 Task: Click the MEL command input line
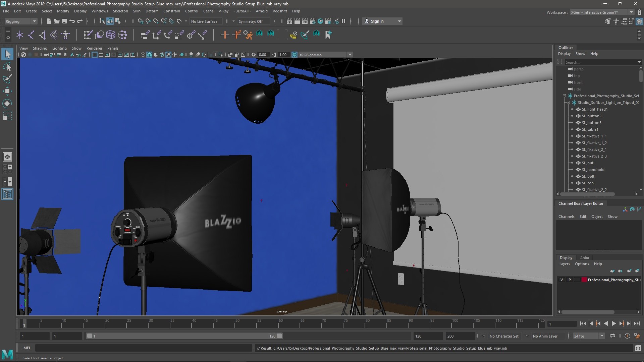tap(144, 348)
